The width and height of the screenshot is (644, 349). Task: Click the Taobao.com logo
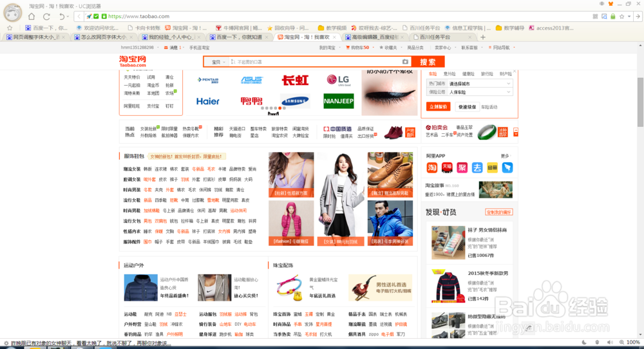pyautogui.click(x=133, y=61)
